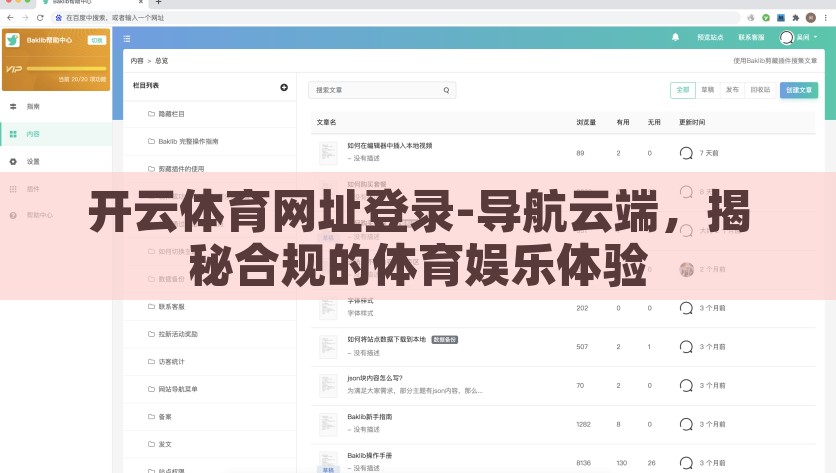This screenshot has height=473, width=836.
Task: Click 联系客服 in the top bar
Action: [x=751, y=37]
